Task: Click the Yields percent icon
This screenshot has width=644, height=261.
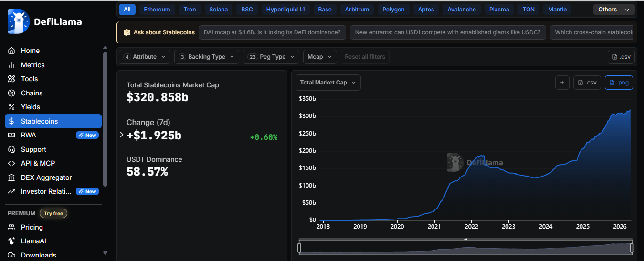Action: point(12,107)
